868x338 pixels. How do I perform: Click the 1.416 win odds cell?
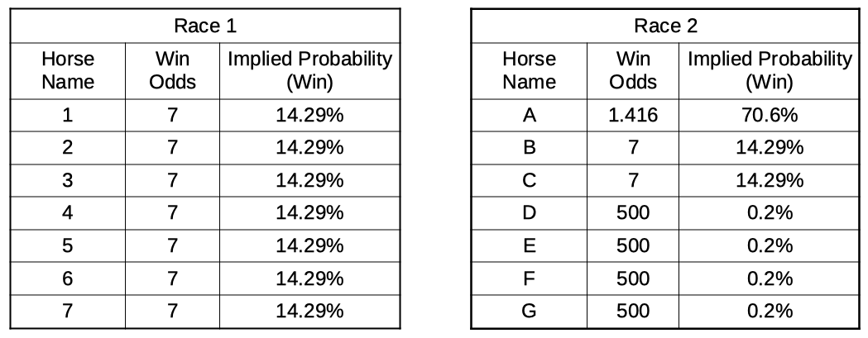(633, 116)
